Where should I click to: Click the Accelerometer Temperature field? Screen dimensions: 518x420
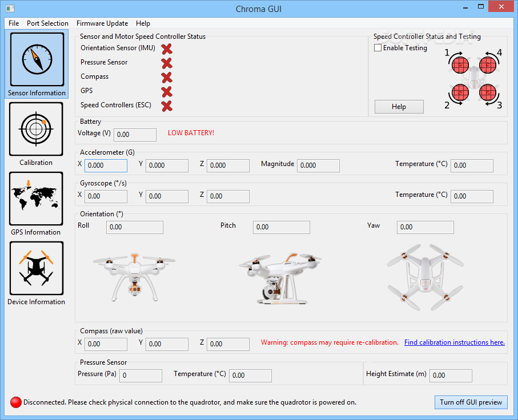pyautogui.click(x=472, y=165)
